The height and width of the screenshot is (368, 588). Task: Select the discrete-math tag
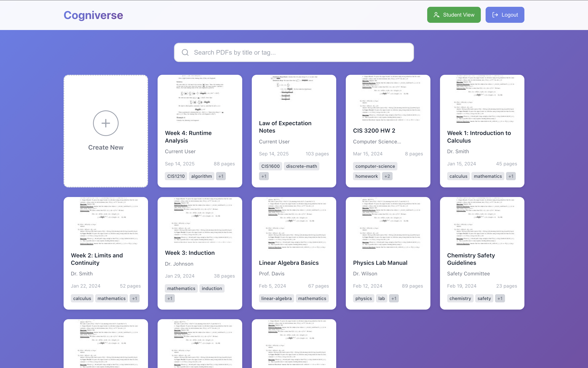tap(301, 166)
